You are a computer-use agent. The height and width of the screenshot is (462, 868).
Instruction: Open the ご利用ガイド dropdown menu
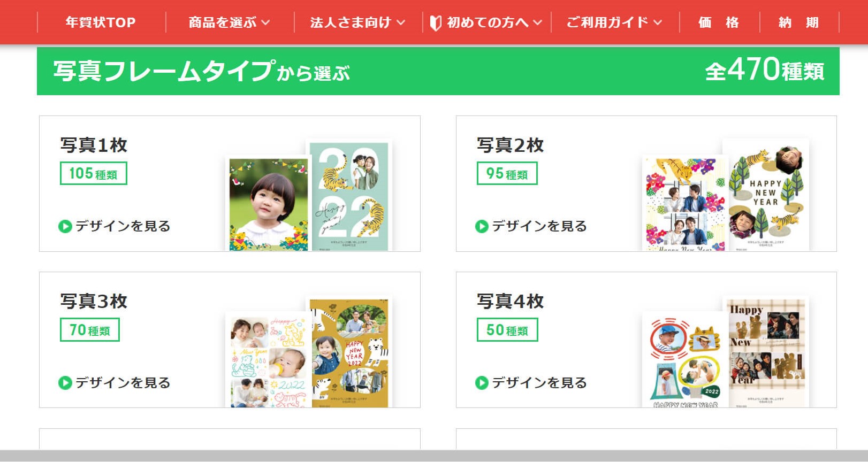(615, 22)
